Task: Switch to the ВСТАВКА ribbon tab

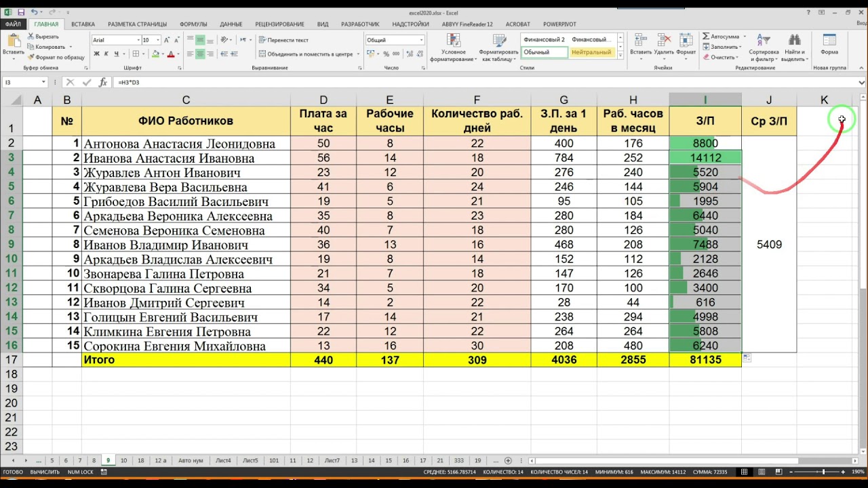Action: pyautogui.click(x=83, y=24)
